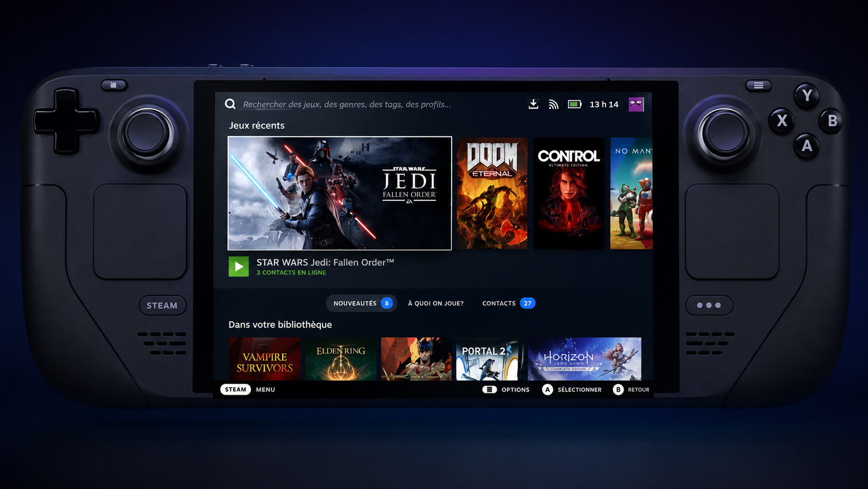
Task: Open the Control Ultimate Edition cover
Action: click(x=568, y=193)
